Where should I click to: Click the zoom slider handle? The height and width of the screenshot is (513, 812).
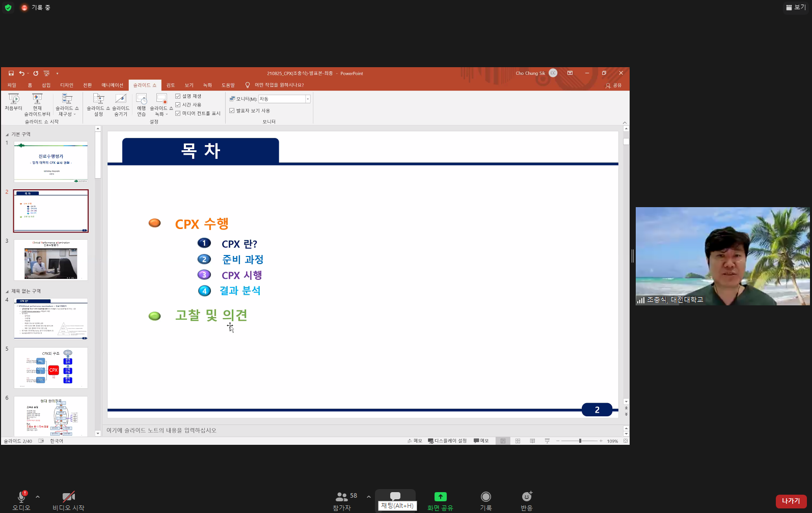click(580, 441)
